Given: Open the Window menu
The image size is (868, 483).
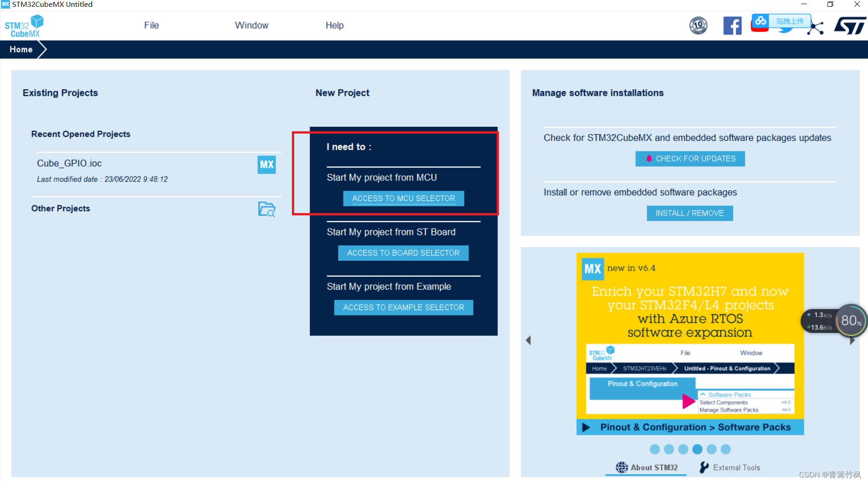Looking at the screenshot, I should click(x=252, y=25).
